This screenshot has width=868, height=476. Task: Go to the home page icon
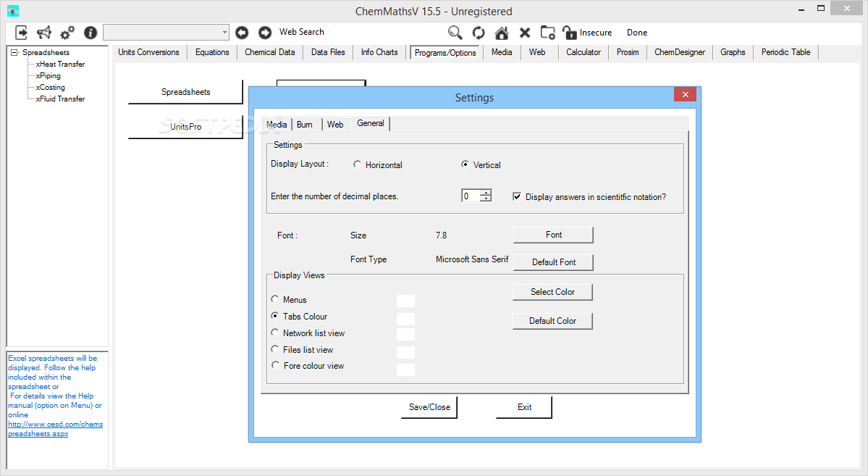[x=502, y=33]
